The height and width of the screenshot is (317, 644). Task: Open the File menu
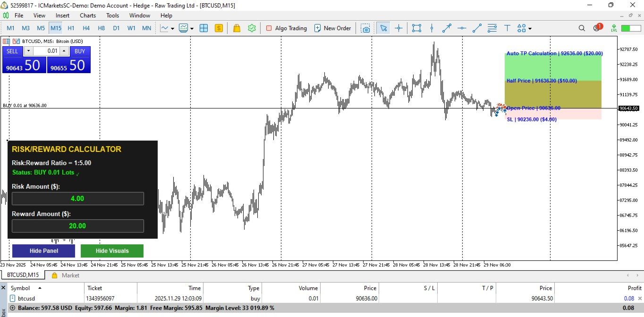tap(19, 16)
